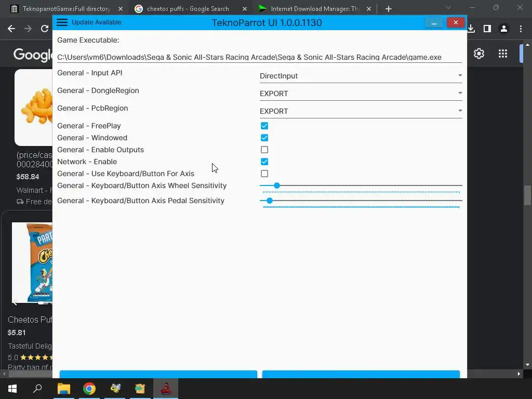The height and width of the screenshot is (399, 532).
Task: Uncheck the General - Windowed checkbox
Action: pyautogui.click(x=264, y=138)
